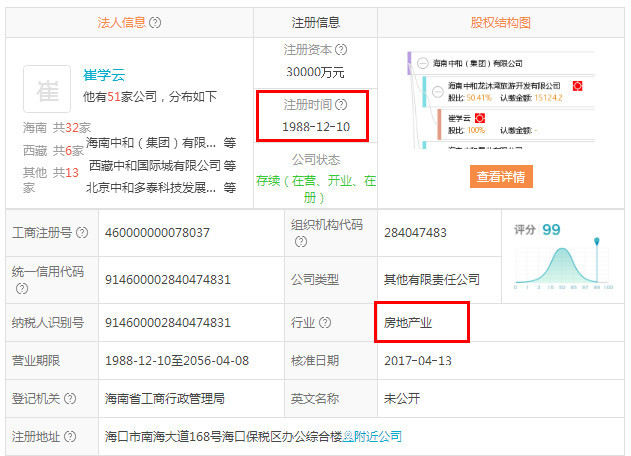Select the 注册信息 header
Image resolution: width=631 pixels, height=456 pixels.
pos(316,23)
